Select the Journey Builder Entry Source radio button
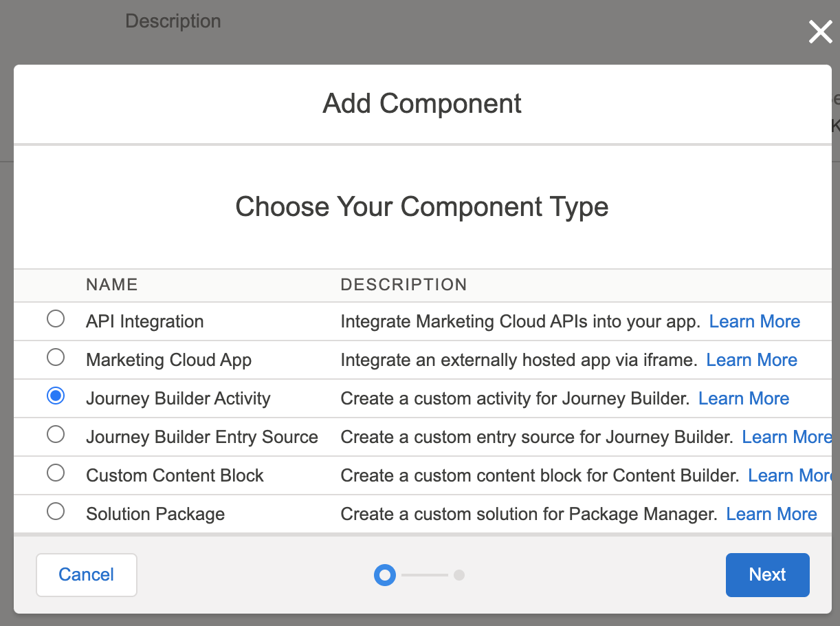The image size is (840, 626). pos(56,435)
